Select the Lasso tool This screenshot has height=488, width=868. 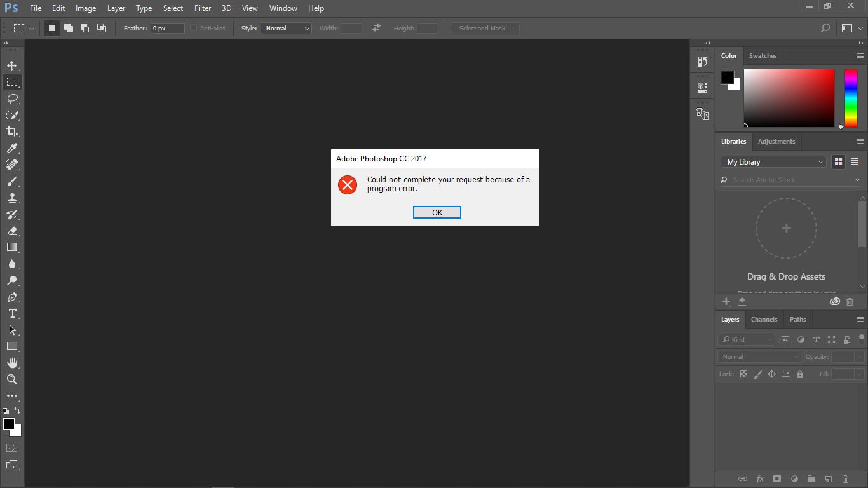coord(13,98)
